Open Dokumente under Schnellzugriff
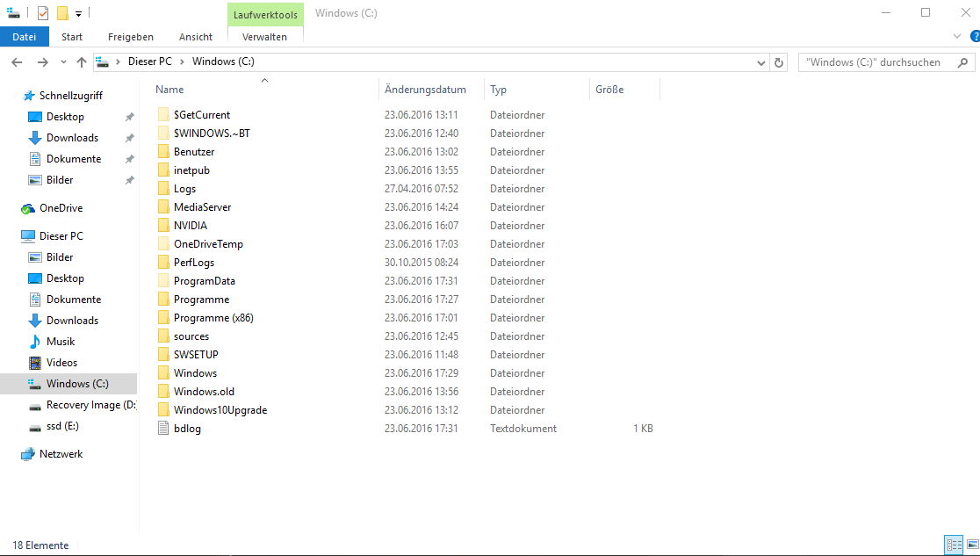The width and height of the screenshot is (980, 556). [x=74, y=159]
